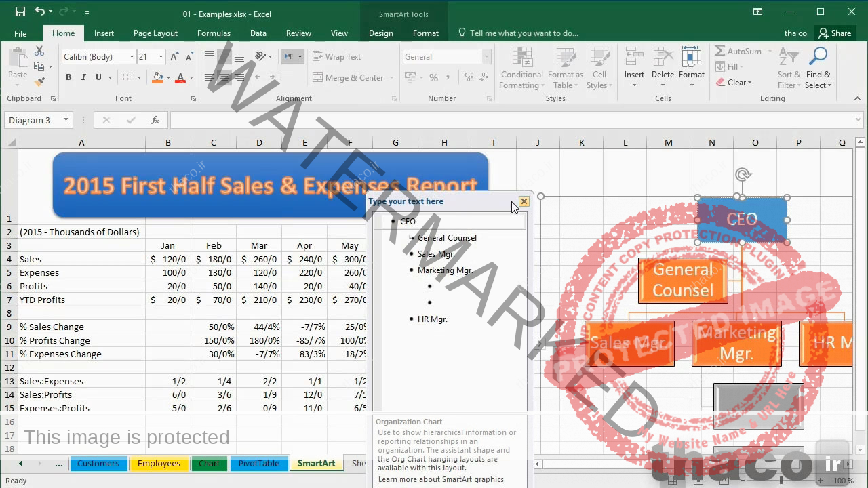Click the Copy icon in Clipboard group
The height and width of the screenshot is (488, 868).
(x=39, y=66)
